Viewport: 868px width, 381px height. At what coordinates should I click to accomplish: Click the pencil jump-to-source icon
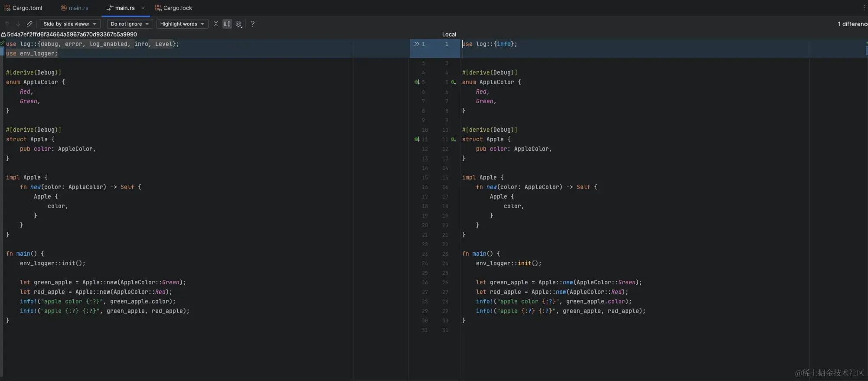pyautogui.click(x=29, y=24)
